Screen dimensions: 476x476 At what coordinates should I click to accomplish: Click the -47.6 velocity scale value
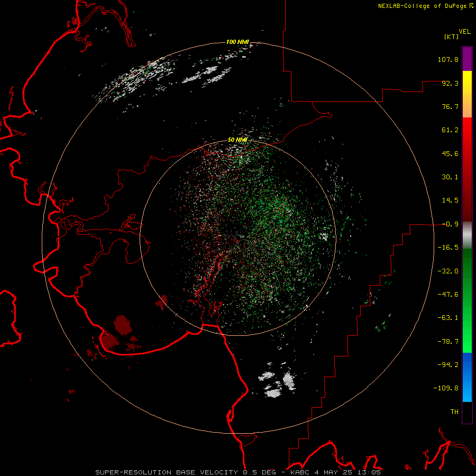448,295
